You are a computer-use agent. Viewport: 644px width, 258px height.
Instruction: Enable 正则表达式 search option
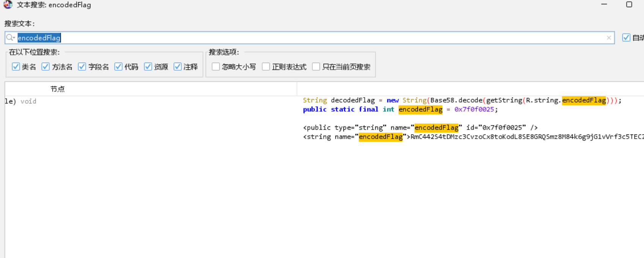click(x=266, y=67)
